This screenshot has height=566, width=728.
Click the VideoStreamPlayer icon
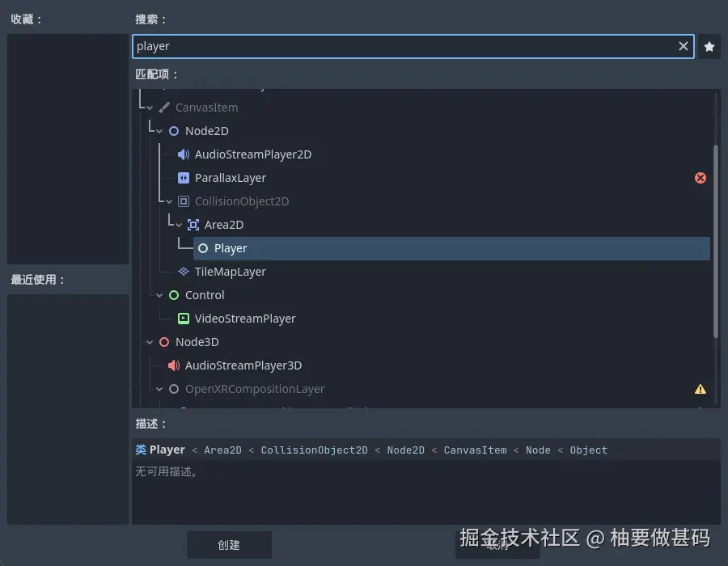click(184, 318)
